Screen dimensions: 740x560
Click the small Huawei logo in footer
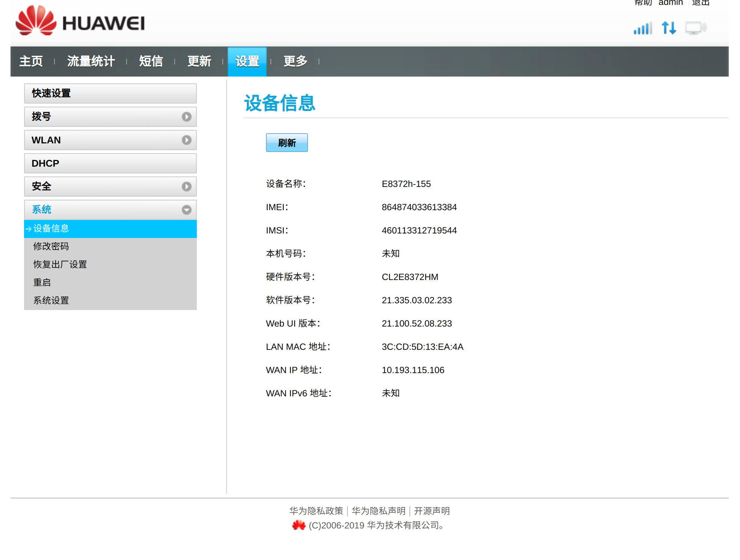tap(299, 525)
